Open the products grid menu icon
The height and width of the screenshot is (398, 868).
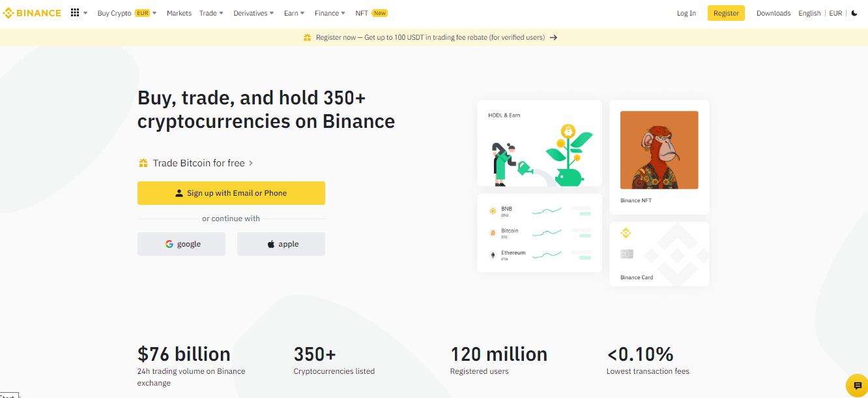75,12
